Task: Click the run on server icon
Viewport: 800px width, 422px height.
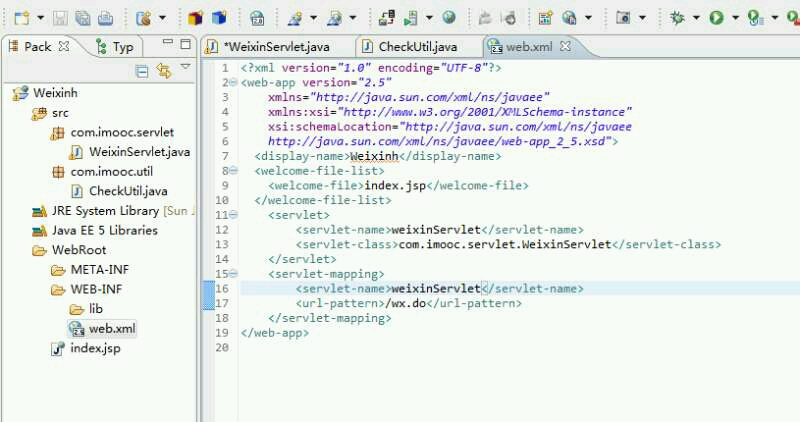Action: 411,19
